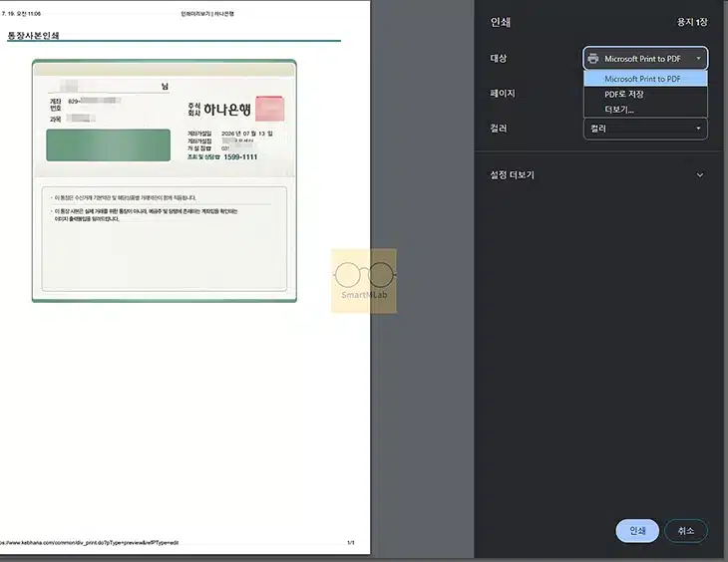Select 더보기... in destination list

click(645, 110)
